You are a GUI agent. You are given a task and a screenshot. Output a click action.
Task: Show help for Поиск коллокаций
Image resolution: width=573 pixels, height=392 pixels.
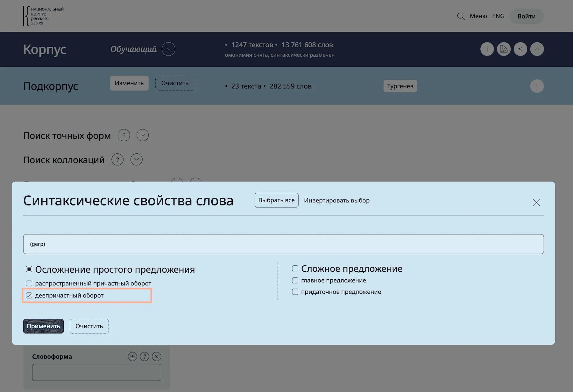tap(117, 159)
